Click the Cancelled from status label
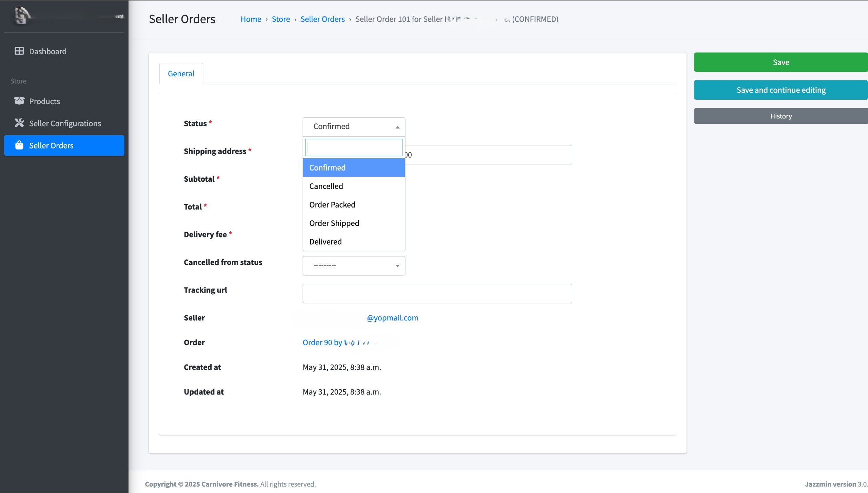Screen dimensions: 868x493 click(223, 262)
